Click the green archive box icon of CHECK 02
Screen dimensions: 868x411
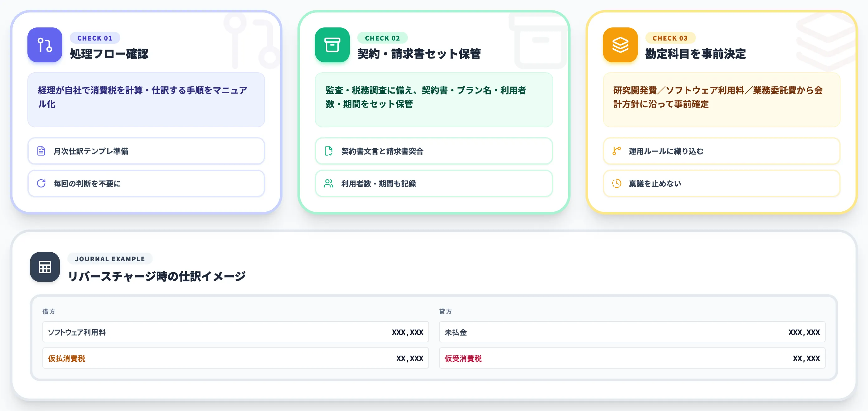coord(332,45)
